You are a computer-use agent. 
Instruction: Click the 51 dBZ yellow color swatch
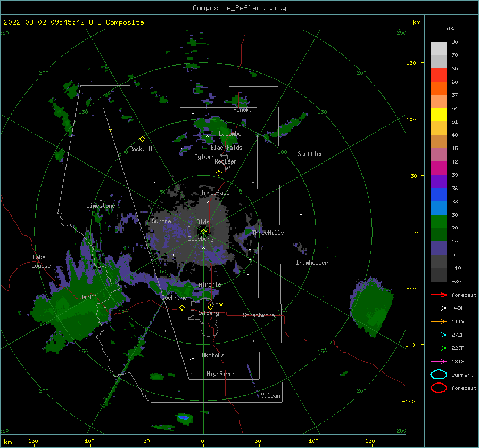coord(439,115)
